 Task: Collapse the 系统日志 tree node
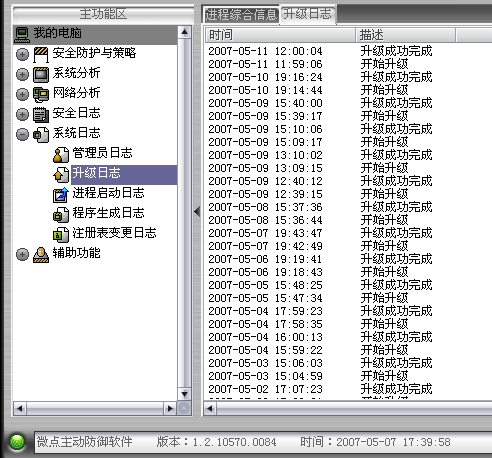click(22, 134)
